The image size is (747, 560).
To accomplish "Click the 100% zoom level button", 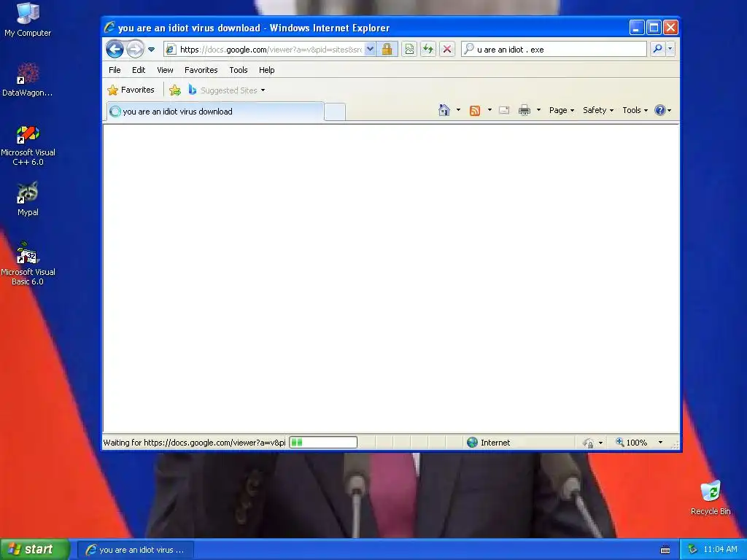I will tap(632, 443).
